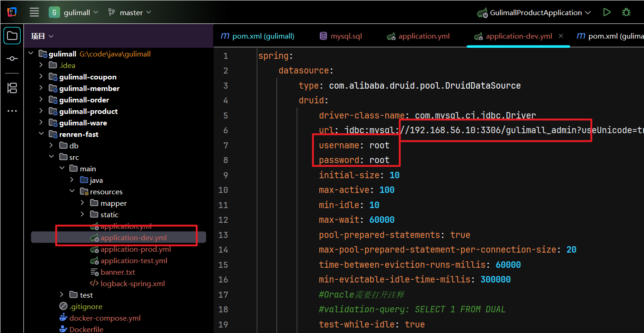Expand the gulimall-ware module
This screenshot has height=333, width=644.
click(x=41, y=123)
